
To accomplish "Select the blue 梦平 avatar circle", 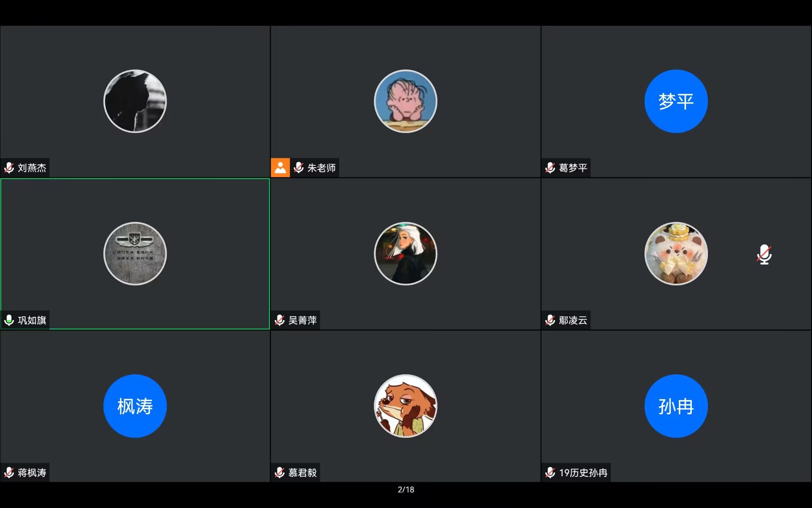I will (676, 101).
